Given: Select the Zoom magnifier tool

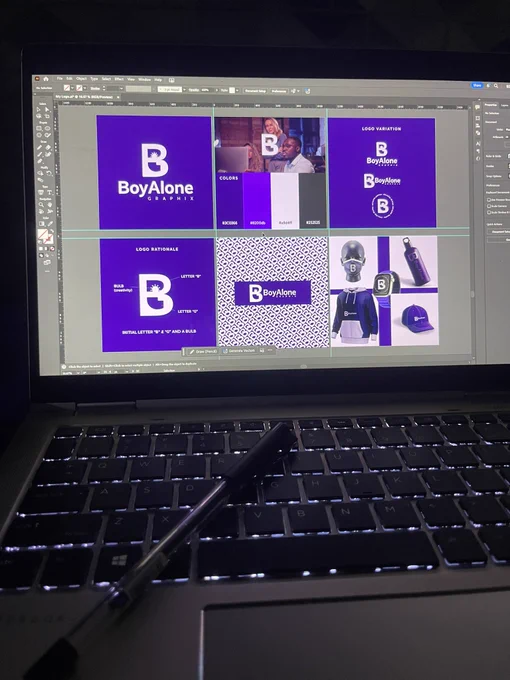Looking at the screenshot, I should click(x=41, y=204).
